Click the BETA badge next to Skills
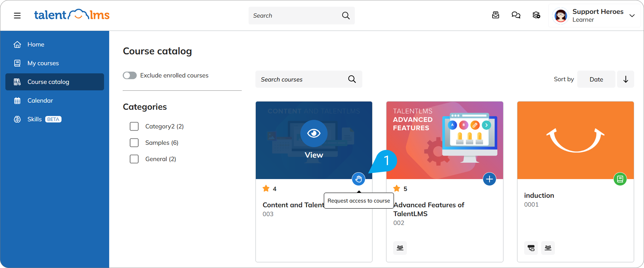Screen dimensions: 644x268 coord(53,119)
